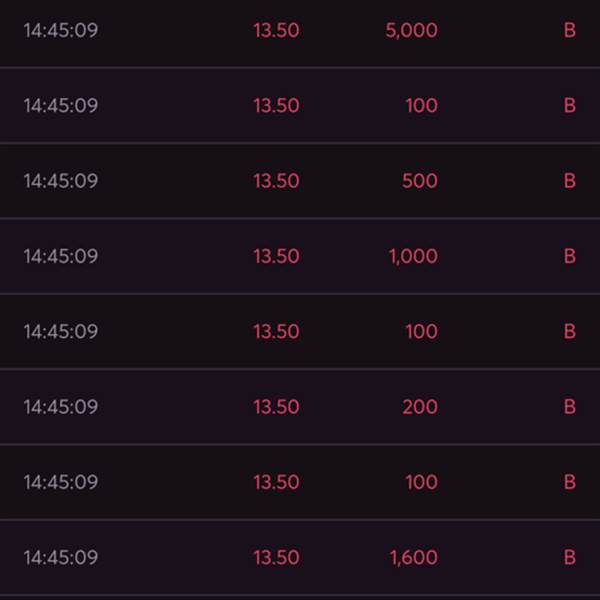Select the trade row with 1,600 volume
The image size is (600, 600).
pos(300,557)
